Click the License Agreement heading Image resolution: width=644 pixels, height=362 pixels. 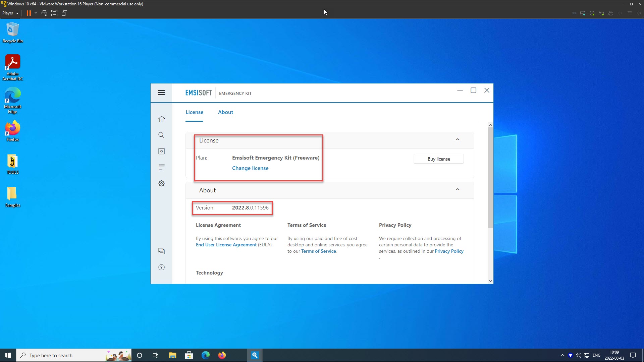point(218,225)
